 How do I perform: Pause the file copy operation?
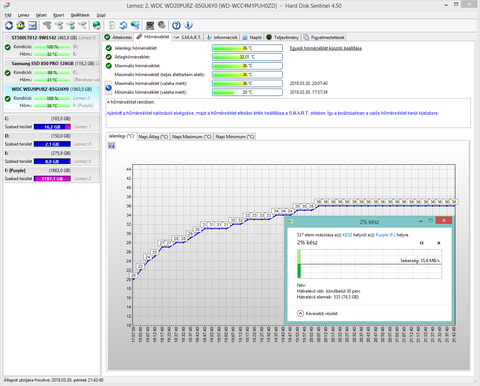[421, 243]
